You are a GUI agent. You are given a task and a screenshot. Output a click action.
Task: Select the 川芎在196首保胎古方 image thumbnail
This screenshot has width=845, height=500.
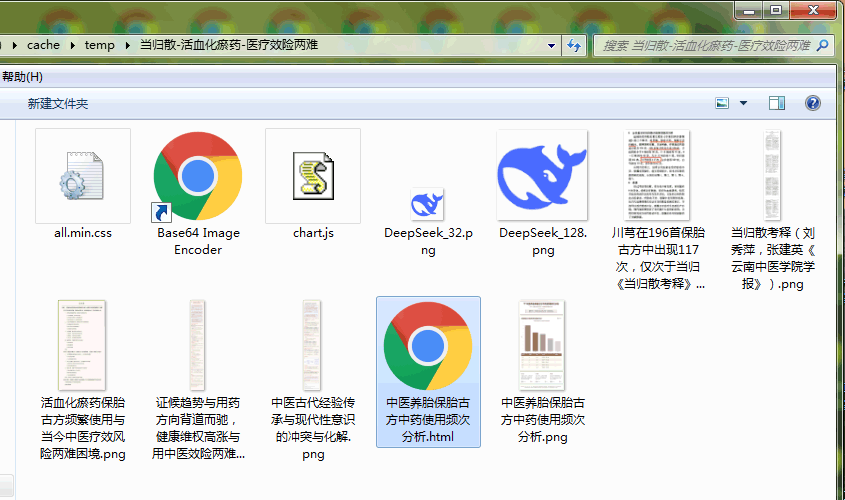click(x=656, y=176)
